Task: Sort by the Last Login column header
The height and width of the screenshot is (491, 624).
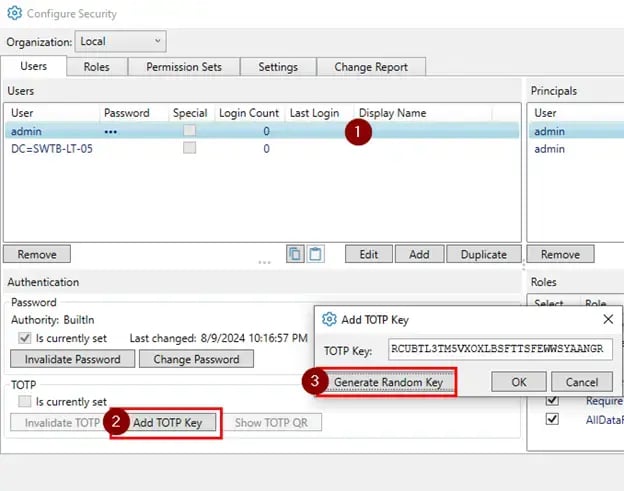Action: click(318, 113)
